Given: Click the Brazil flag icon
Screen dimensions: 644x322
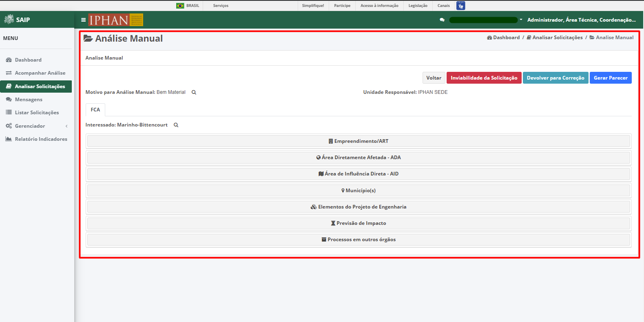Looking at the screenshot, I should pyautogui.click(x=180, y=6).
